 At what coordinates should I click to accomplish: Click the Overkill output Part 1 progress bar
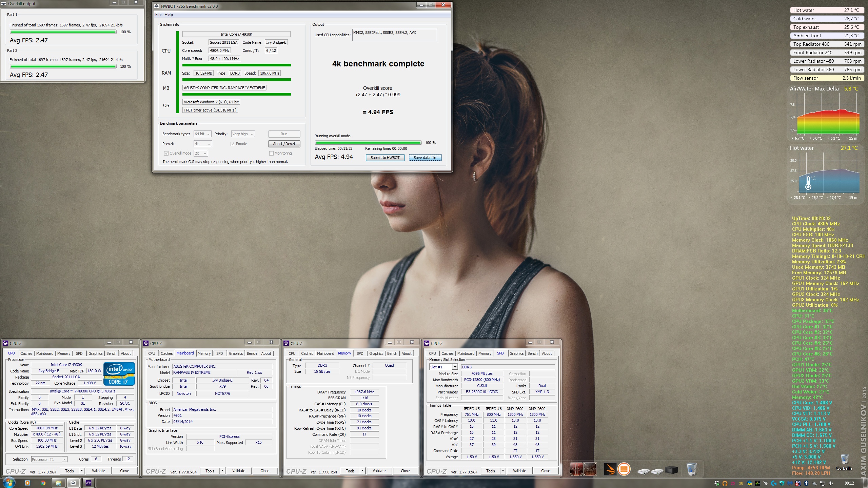pyautogui.click(x=63, y=32)
